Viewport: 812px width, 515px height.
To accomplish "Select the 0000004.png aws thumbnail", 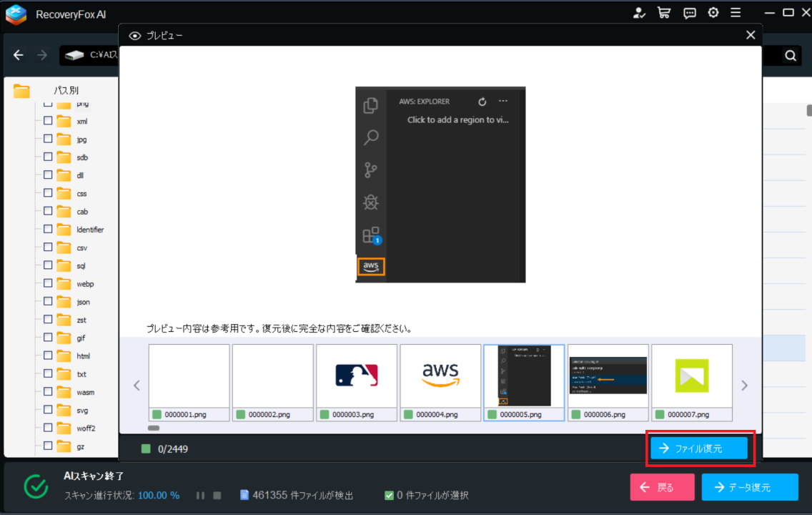I will pyautogui.click(x=441, y=383).
